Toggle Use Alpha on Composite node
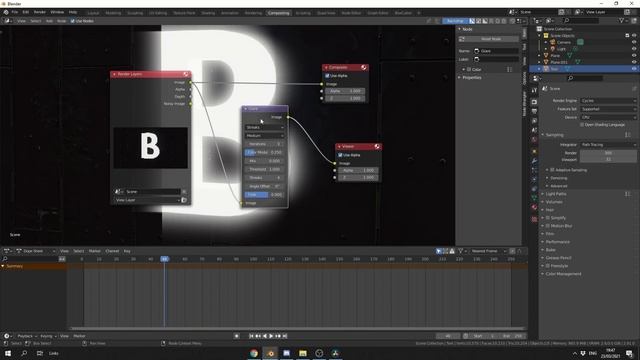The width and height of the screenshot is (640, 360). coord(327,76)
